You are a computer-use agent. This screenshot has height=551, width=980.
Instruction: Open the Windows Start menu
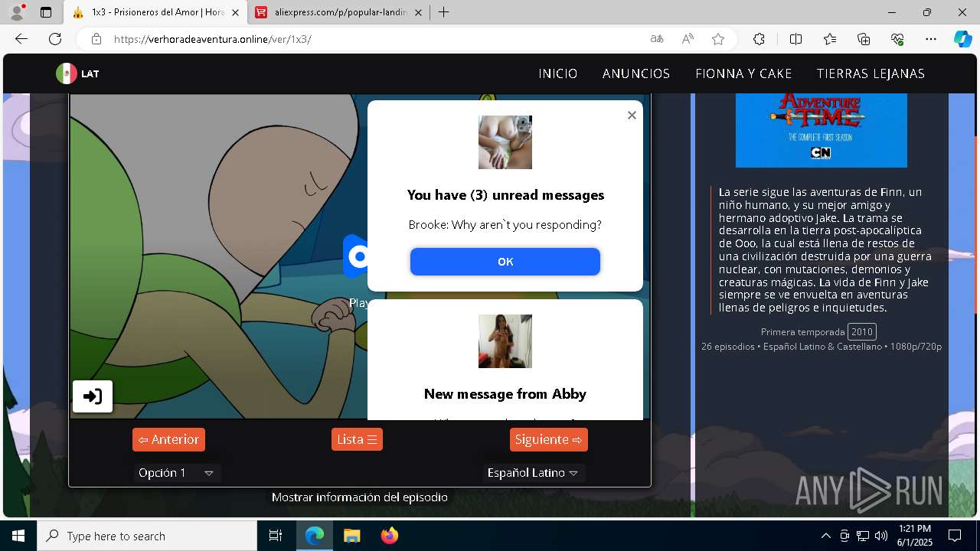click(x=18, y=536)
